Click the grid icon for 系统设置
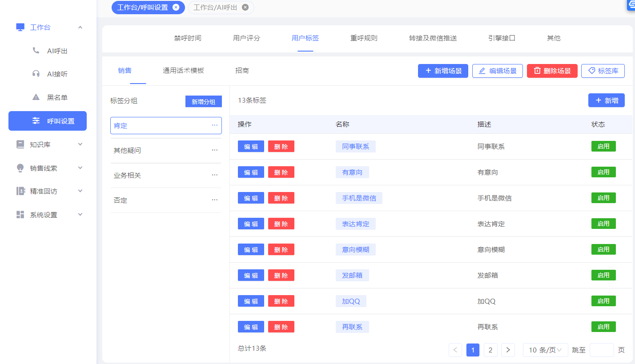635x364 pixels. click(x=20, y=215)
